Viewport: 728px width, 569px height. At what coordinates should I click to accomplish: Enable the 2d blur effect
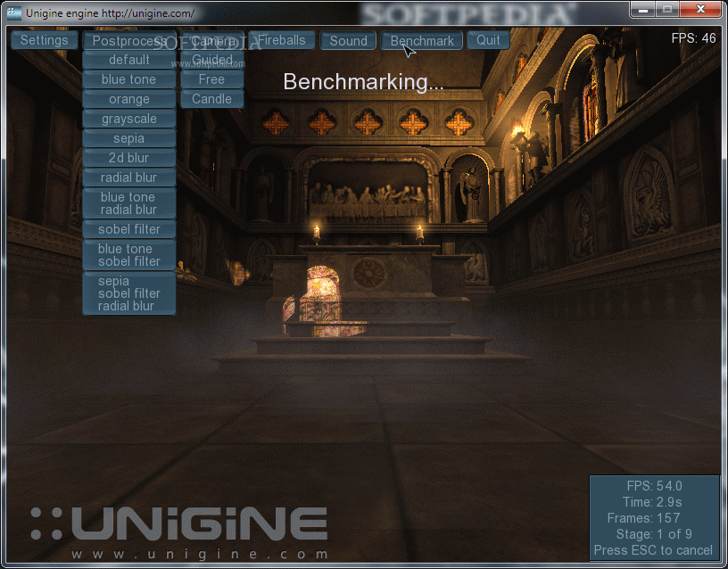click(129, 158)
